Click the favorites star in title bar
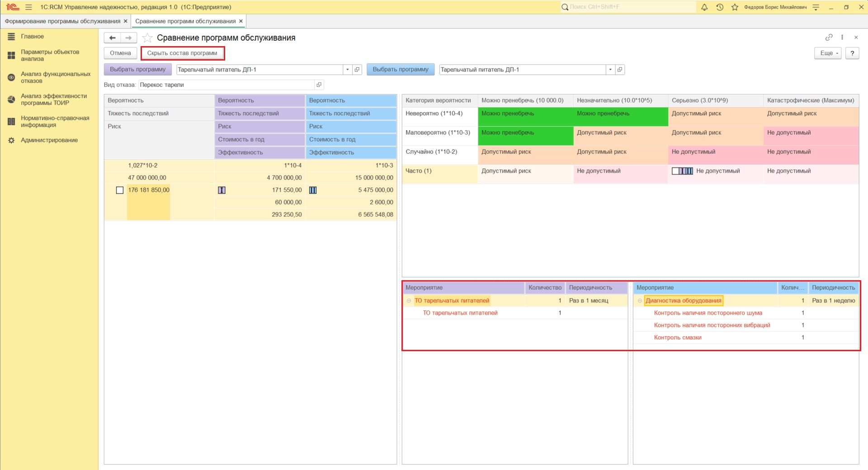The width and height of the screenshot is (868, 470). click(x=735, y=7)
